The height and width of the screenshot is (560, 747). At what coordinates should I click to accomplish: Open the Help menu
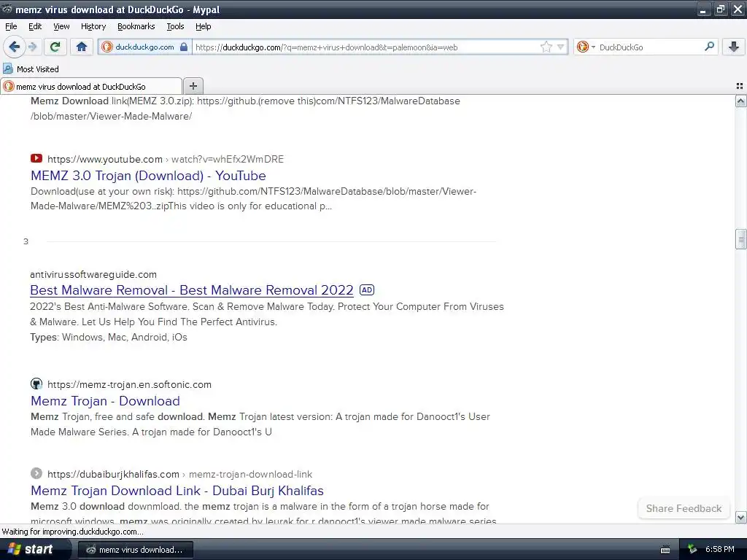204,27
